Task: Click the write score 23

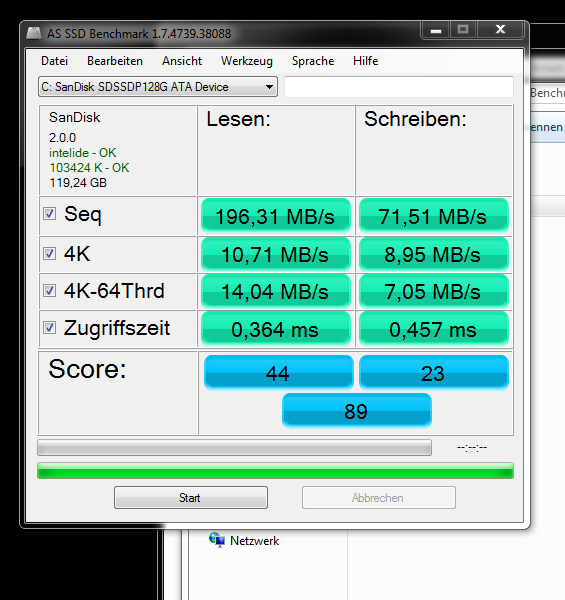Action: (x=433, y=373)
